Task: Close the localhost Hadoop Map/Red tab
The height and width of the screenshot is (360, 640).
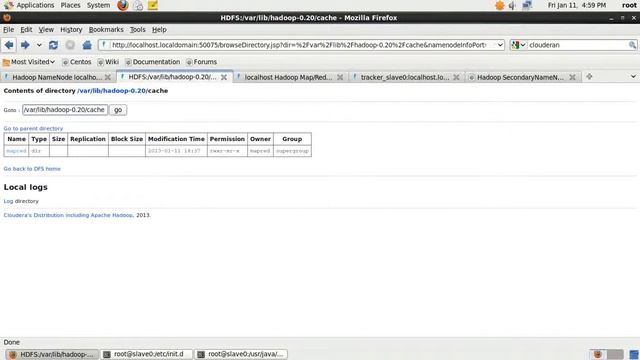Action: coord(340,77)
